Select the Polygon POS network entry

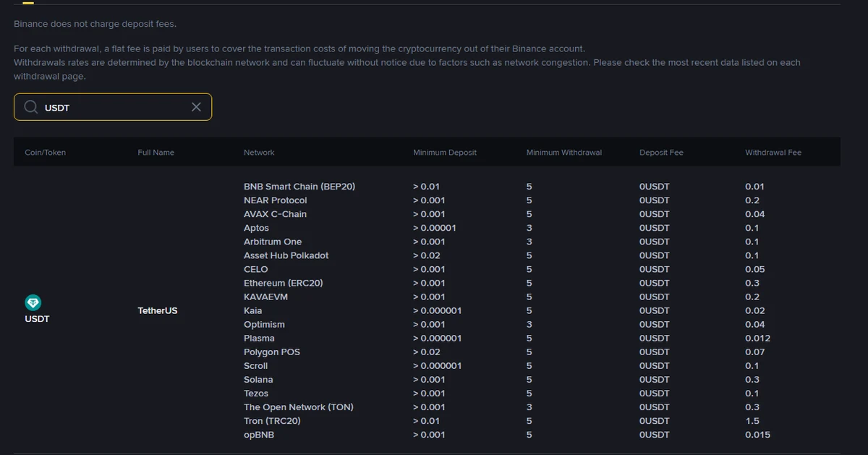[x=272, y=352]
